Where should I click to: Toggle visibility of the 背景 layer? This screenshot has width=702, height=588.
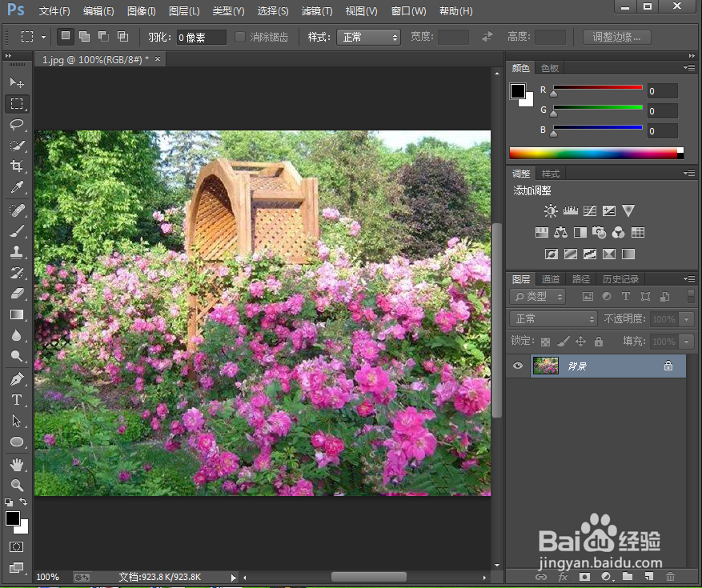518,366
